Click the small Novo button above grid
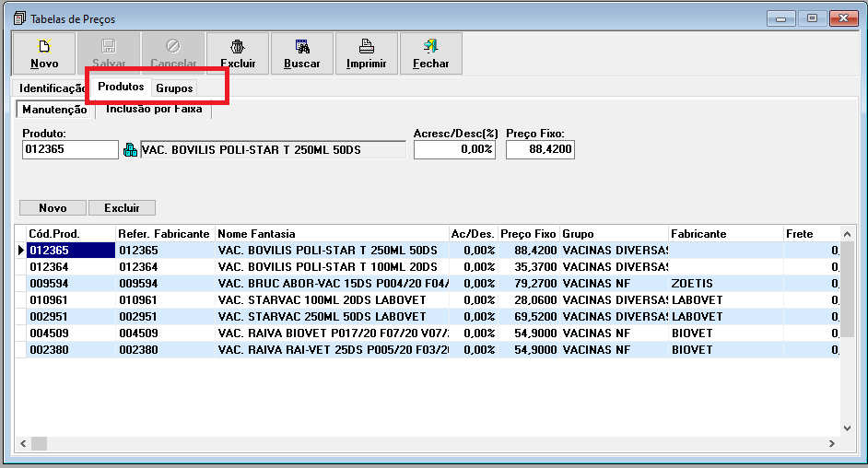Viewport: 868px width, 468px height. coord(53,208)
